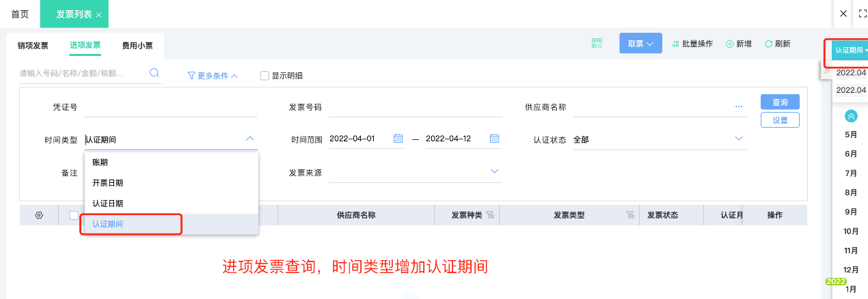The width and height of the screenshot is (868, 299).
Task: Switch to the 销项发票 tab
Action: pyautogui.click(x=33, y=46)
